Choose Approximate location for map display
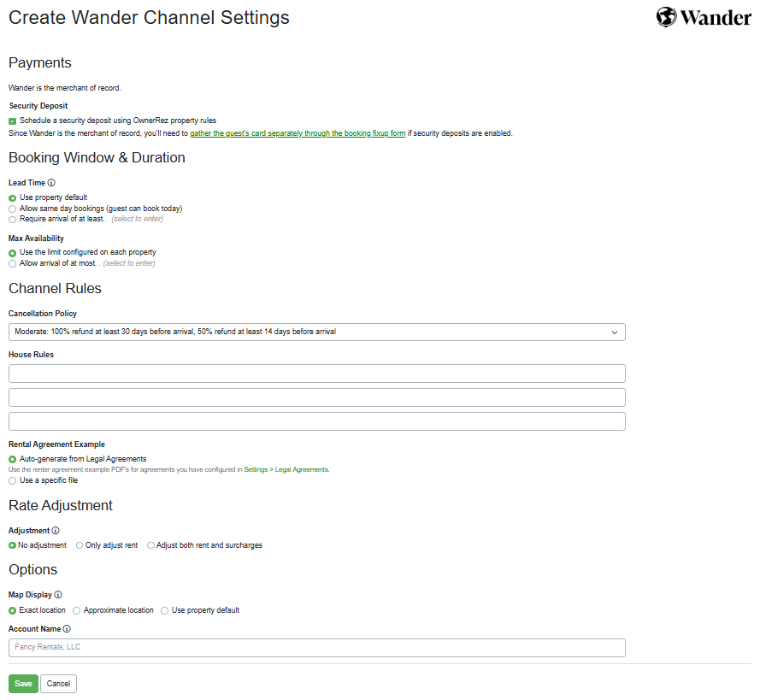The image size is (760, 700). [x=75, y=610]
